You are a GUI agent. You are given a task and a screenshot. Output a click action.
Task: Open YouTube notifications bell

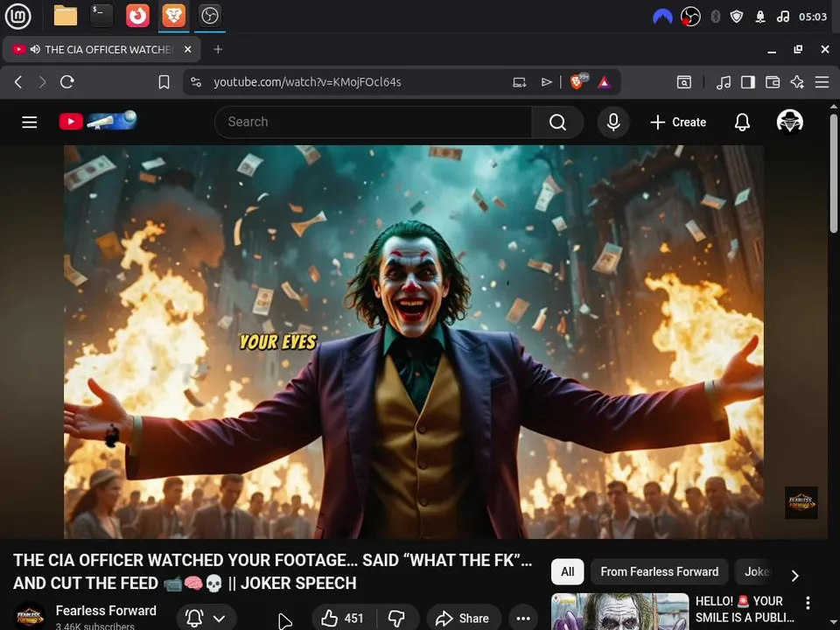point(742,122)
